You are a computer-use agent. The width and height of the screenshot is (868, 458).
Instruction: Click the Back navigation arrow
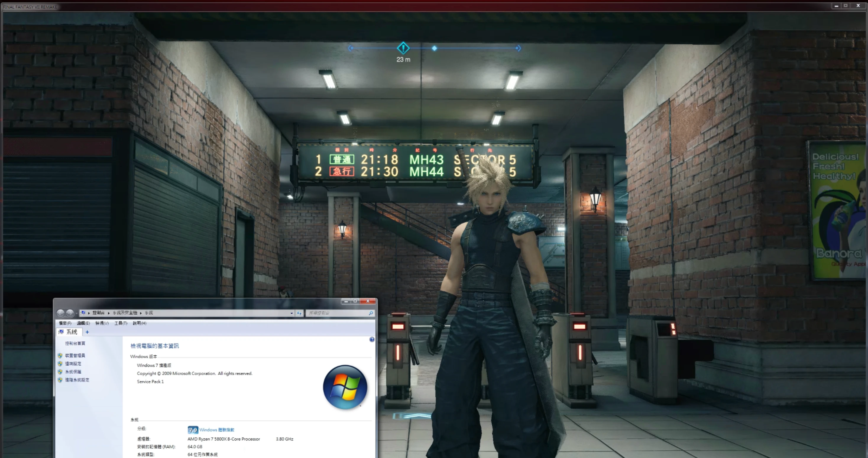click(x=61, y=313)
